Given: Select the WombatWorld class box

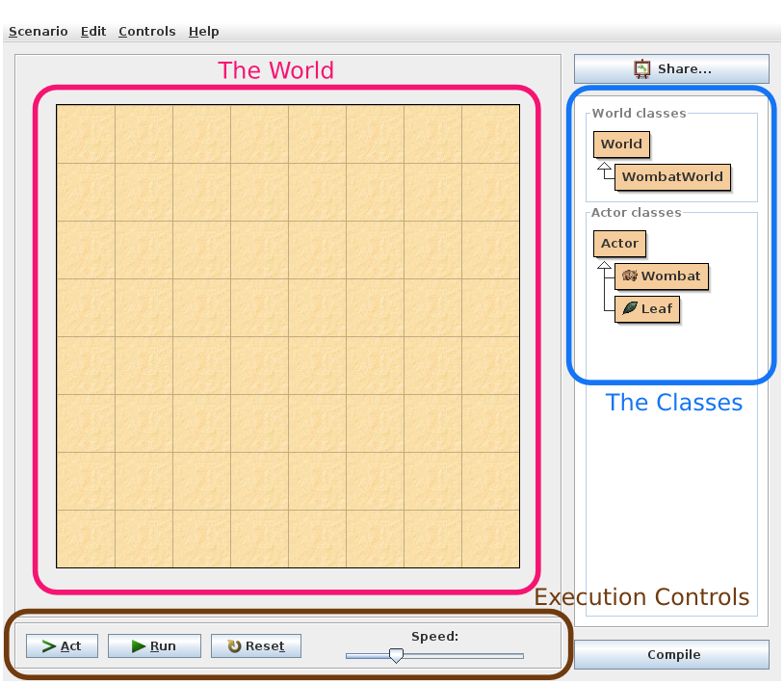Looking at the screenshot, I should coord(671,177).
